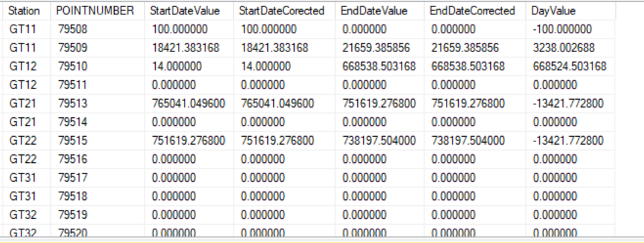Screen dimensions: 644x243
Task: Select the GT31 station cell in row 79517
Action: 27,178
